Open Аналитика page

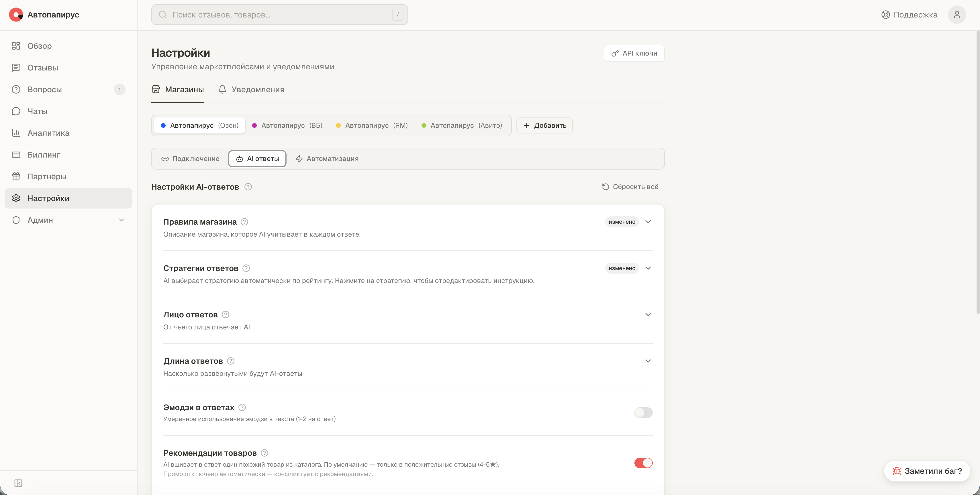click(x=68, y=133)
